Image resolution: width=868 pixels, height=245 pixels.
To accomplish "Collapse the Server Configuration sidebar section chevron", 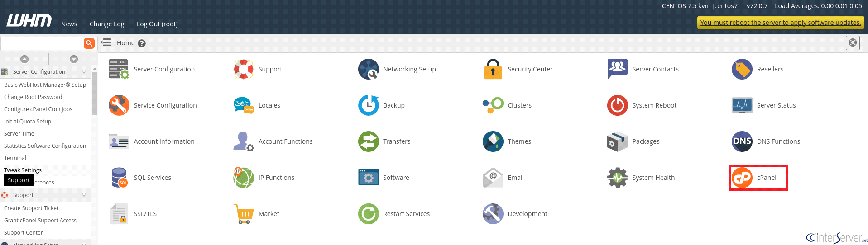I will (84, 71).
